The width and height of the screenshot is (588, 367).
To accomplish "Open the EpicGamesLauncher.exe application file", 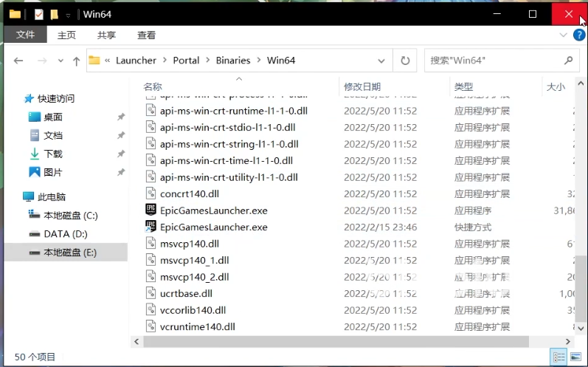I will [213, 210].
